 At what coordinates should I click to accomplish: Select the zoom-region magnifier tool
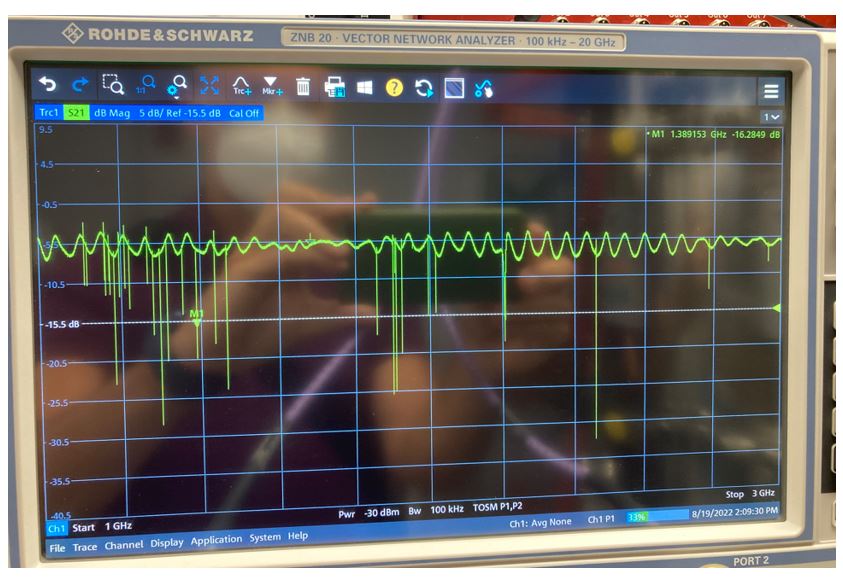pyautogui.click(x=112, y=87)
